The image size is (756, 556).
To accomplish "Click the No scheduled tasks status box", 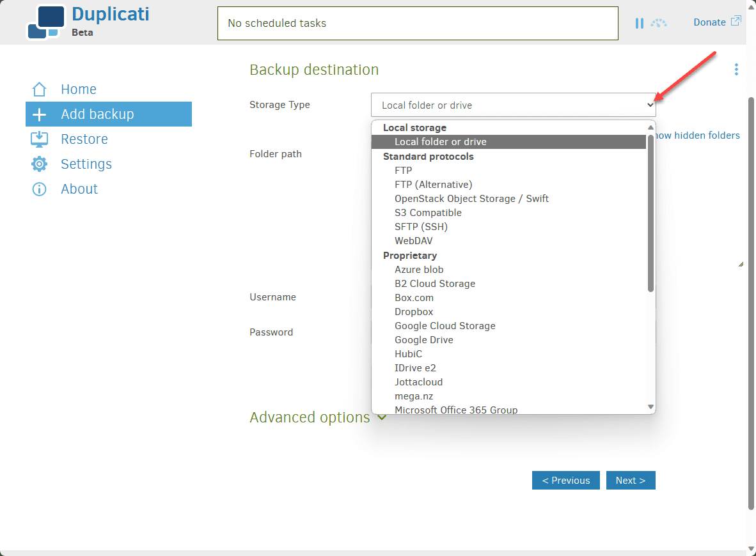I will pyautogui.click(x=418, y=23).
